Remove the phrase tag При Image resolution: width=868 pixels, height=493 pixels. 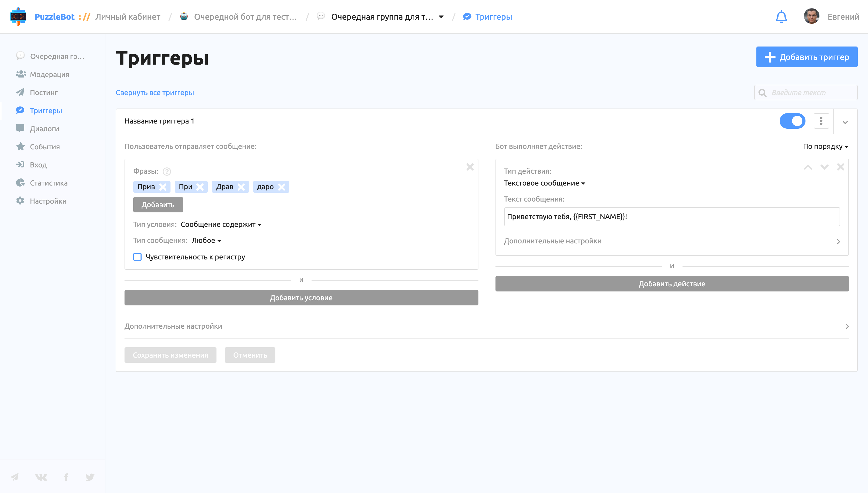coord(200,187)
